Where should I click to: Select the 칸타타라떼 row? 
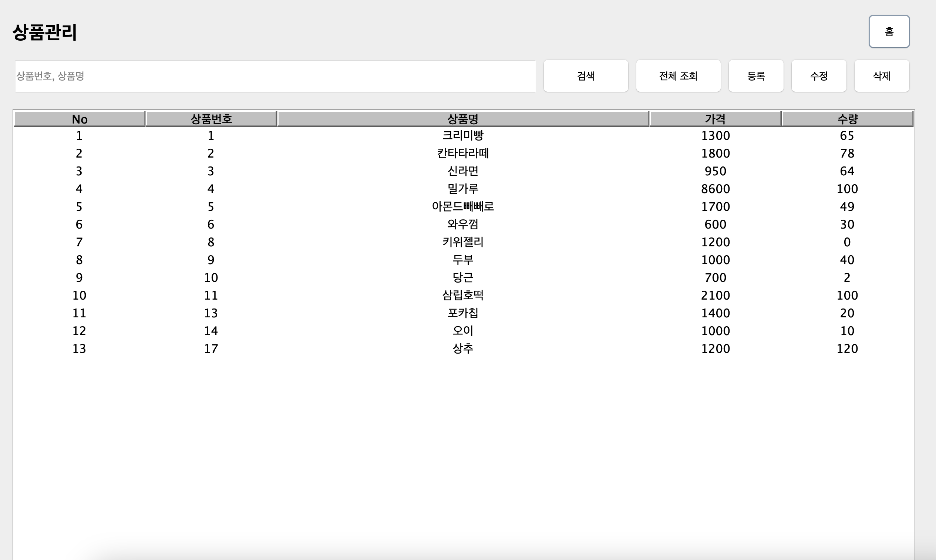pos(463,153)
